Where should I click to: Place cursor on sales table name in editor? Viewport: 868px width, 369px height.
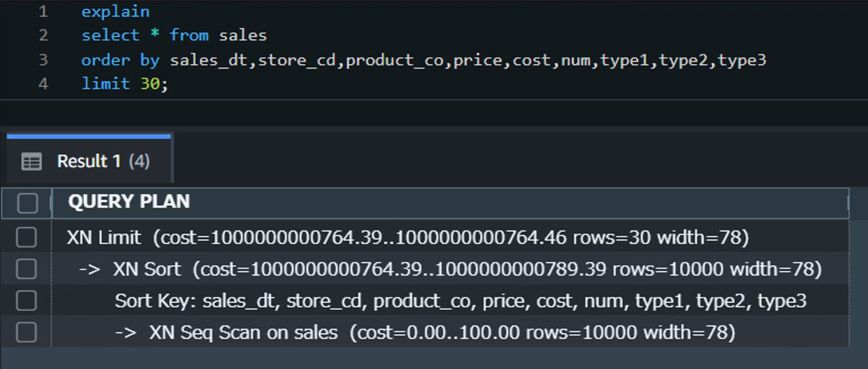coord(243,35)
